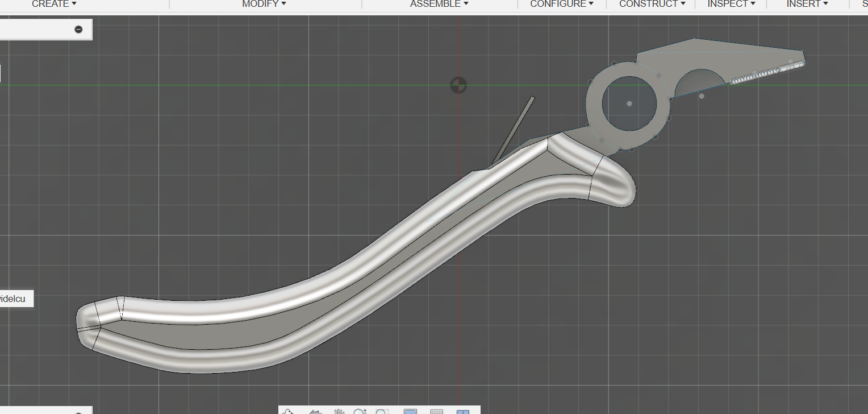Screen dimensions: 868x414
Task: Select the circular hole in the lever head
Action: point(629,103)
